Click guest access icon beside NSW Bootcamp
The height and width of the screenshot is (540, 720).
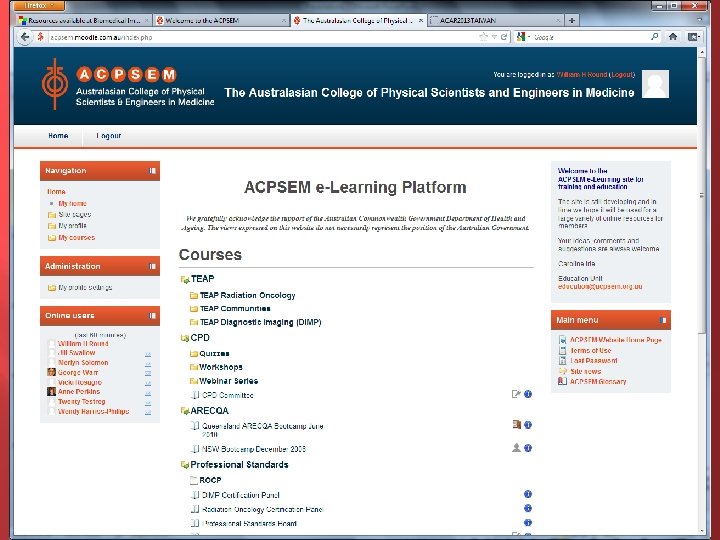(x=516, y=448)
